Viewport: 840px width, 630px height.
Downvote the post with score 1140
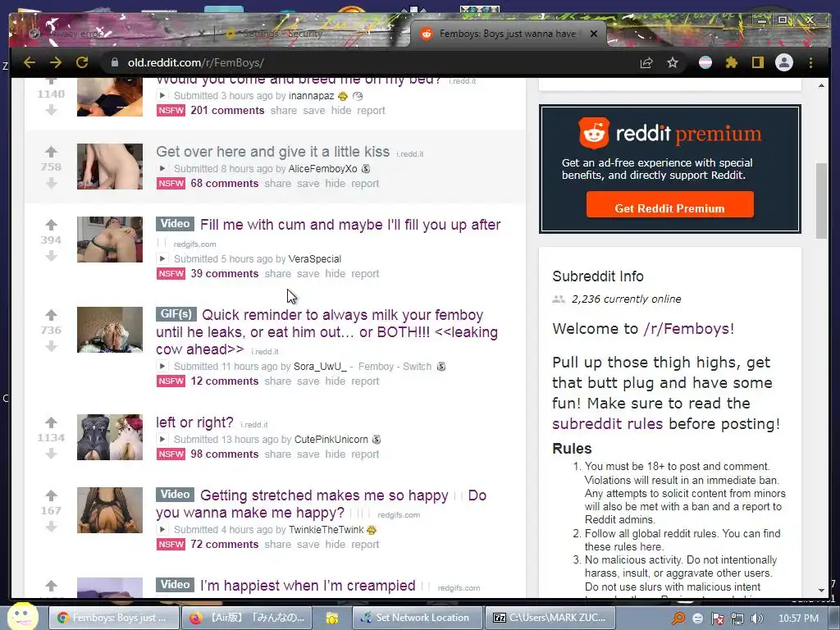(x=51, y=110)
